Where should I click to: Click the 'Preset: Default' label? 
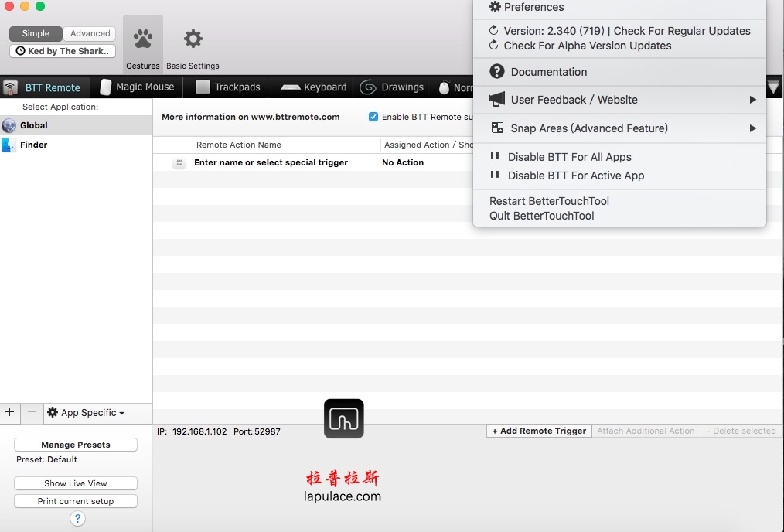pos(46,459)
